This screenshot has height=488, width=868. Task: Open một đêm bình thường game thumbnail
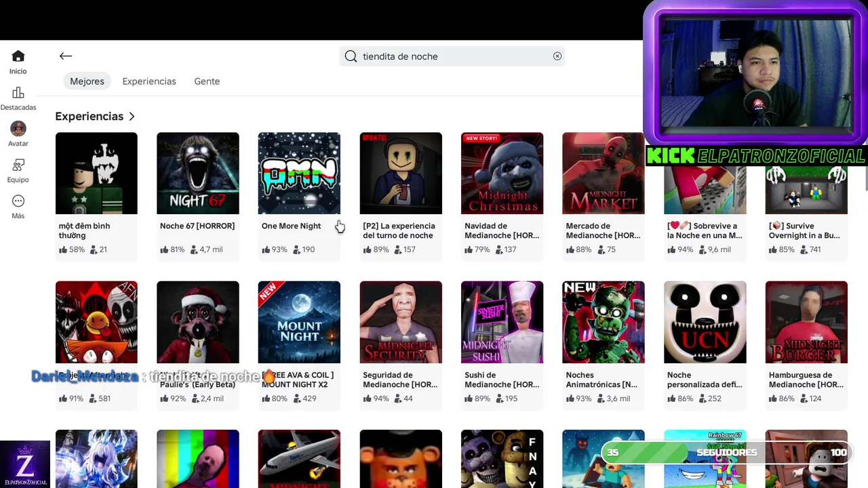click(x=96, y=173)
